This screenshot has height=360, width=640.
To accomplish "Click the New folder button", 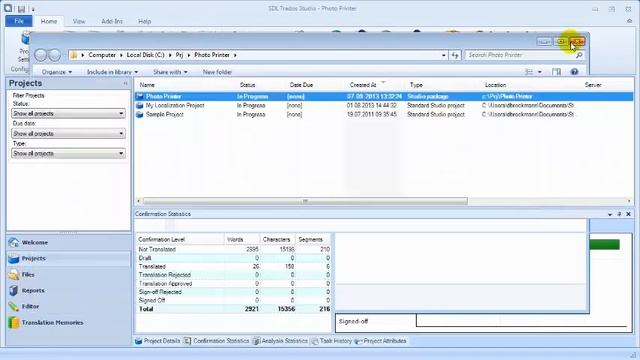I will pyautogui.click(x=217, y=72).
